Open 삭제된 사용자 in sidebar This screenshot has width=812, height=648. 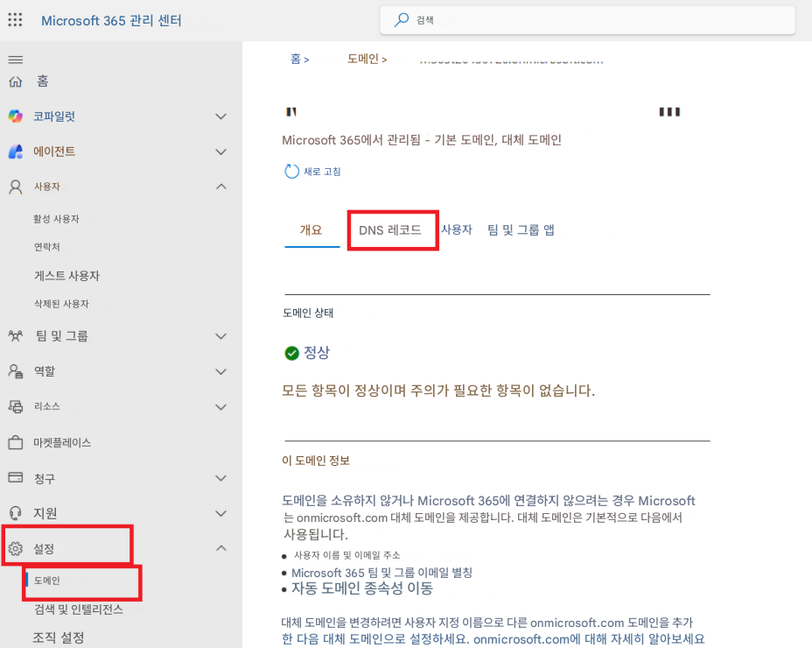(x=61, y=304)
